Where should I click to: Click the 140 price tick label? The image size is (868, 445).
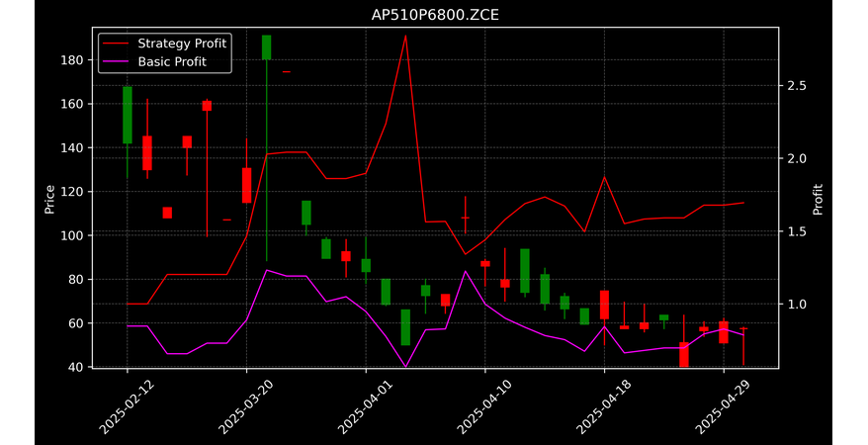tap(72, 147)
